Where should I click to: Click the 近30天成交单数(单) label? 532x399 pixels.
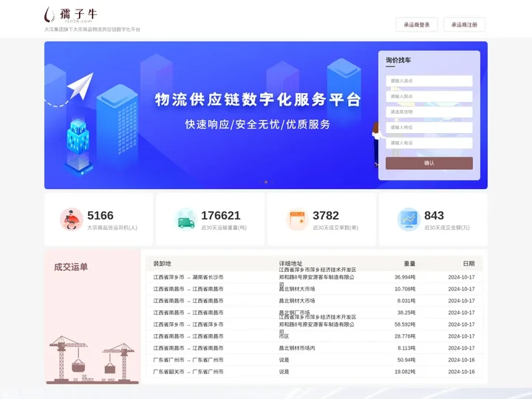click(x=335, y=228)
